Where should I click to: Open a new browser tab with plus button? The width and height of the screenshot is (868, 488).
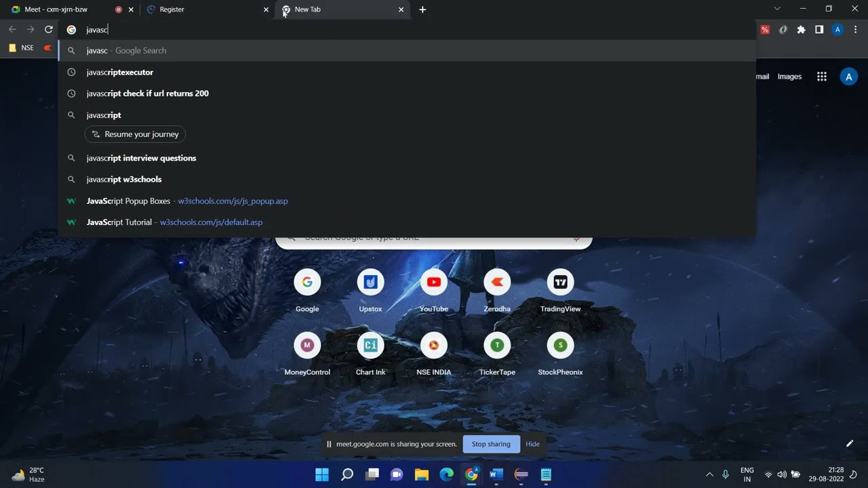pos(422,9)
